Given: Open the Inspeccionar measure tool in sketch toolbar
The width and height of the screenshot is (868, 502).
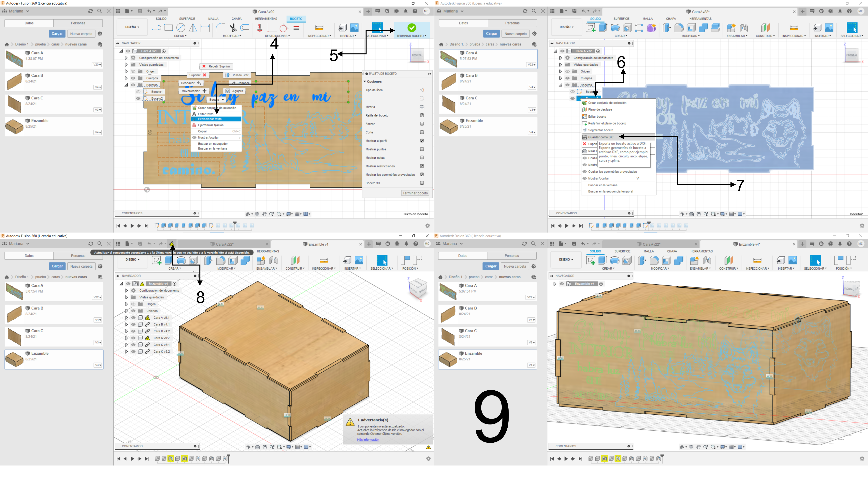Looking at the screenshot, I should [319, 28].
